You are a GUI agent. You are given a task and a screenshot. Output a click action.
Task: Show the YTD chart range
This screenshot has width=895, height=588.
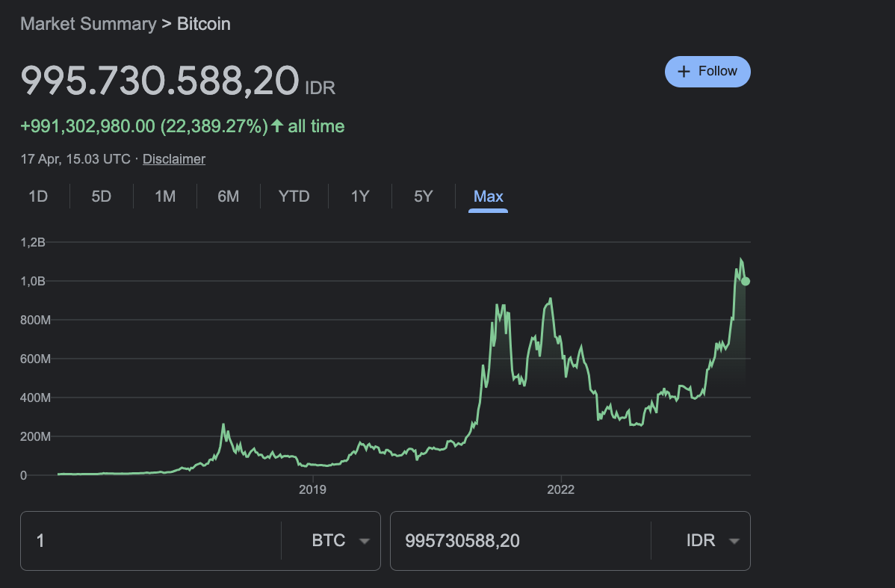point(294,196)
